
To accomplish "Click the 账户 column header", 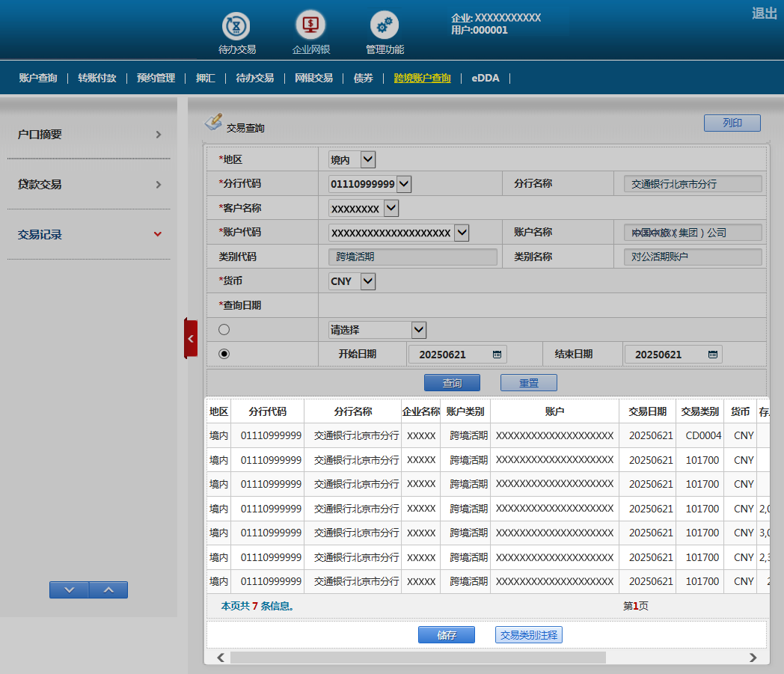I will click(x=554, y=411).
